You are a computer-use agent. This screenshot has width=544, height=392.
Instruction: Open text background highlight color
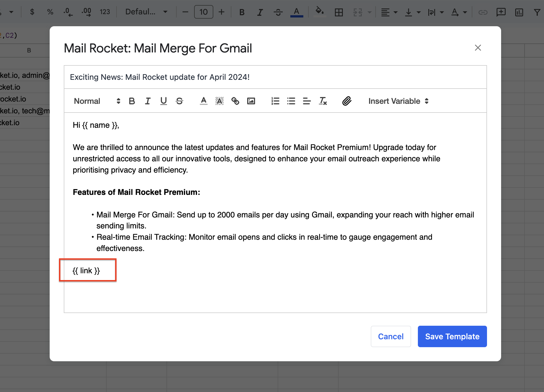point(219,101)
